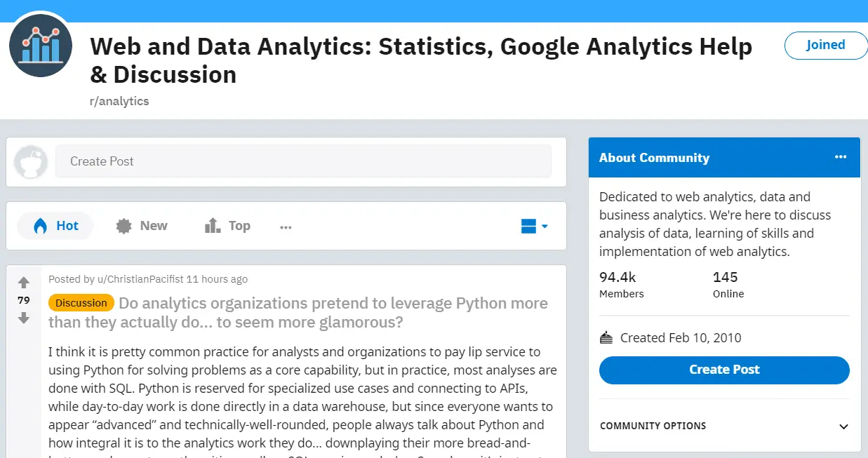This screenshot has height=458, width=868.
Task: Click the 94.4k Members count
Action: pyautogui.click(x=622, y=284)
